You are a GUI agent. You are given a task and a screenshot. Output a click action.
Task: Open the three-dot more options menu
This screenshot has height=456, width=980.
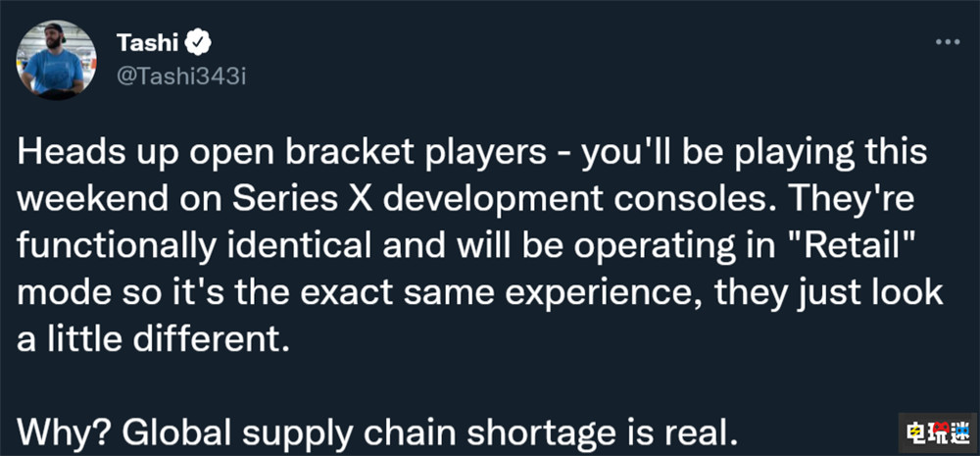(948, 43)
